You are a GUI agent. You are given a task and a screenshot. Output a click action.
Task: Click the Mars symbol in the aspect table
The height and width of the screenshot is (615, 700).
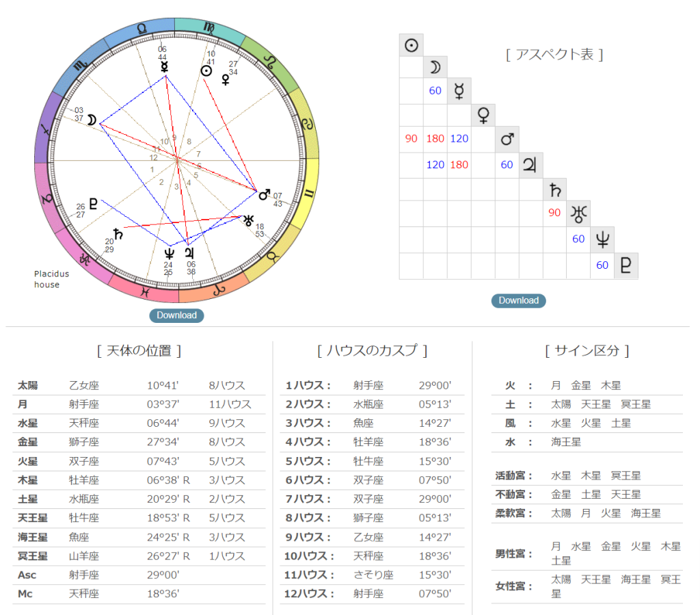(507, 139)
